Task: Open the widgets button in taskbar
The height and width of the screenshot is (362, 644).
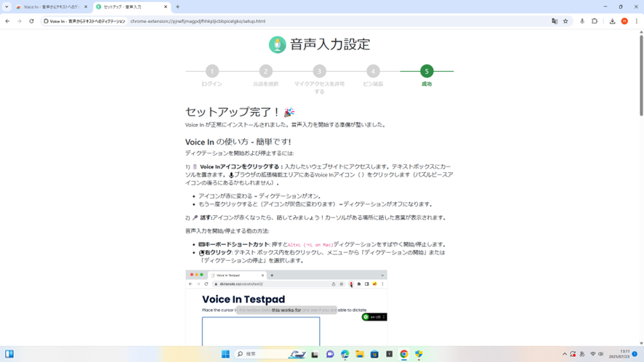Action: 9,354
